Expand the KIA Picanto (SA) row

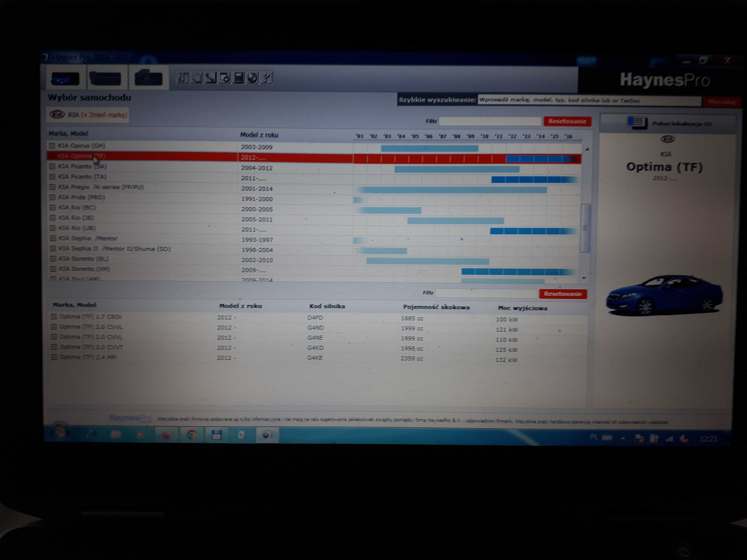pos(52,166)
